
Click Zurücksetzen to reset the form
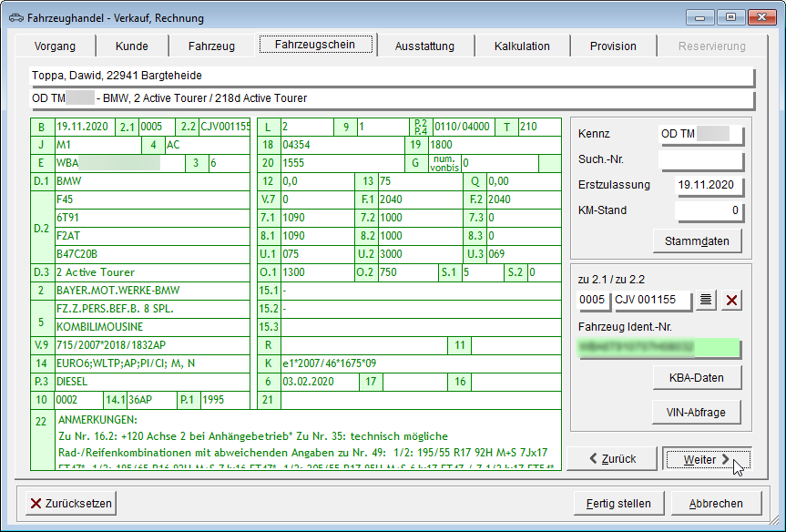click(71, 504)
